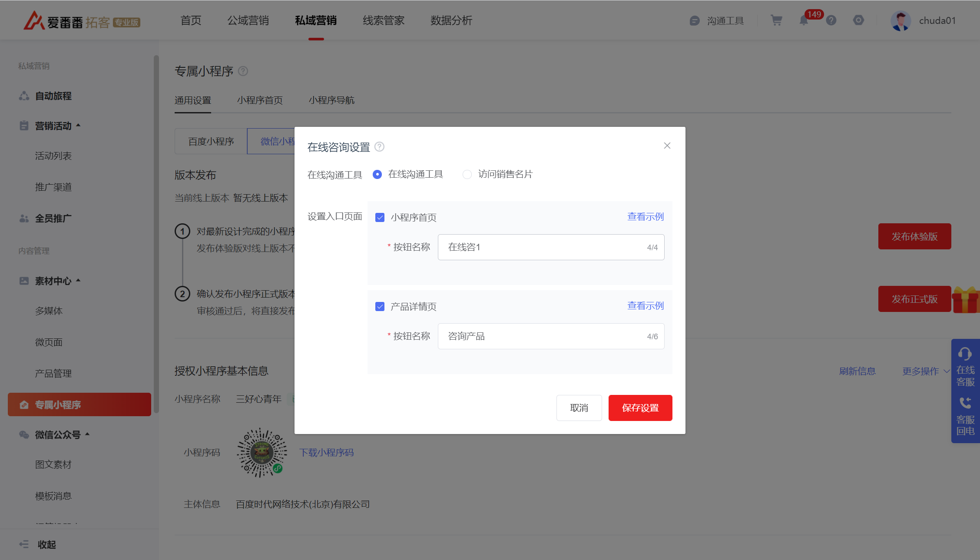Click 下载小程序码 link
The image size is (980, 560).
pyautogui.click(x=327, y=452)
